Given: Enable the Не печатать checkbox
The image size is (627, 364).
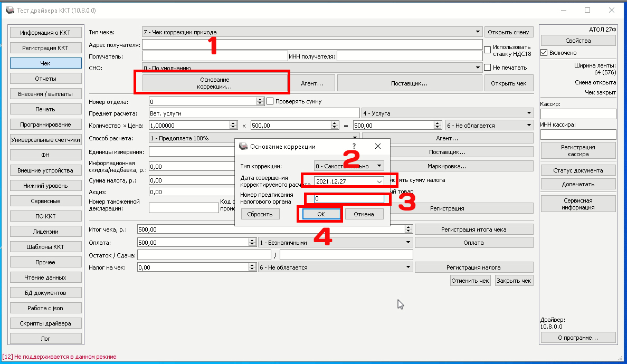Looking at the screenshot, I should 488,68.
